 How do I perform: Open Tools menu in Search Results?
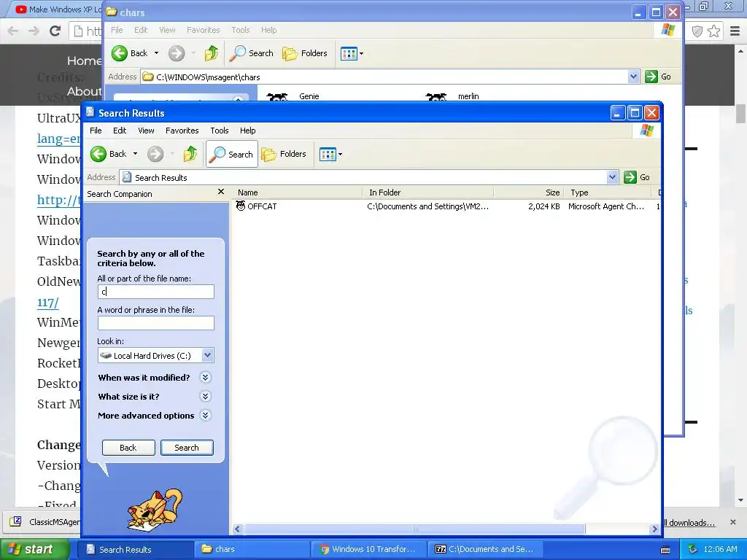pos(219,131)
